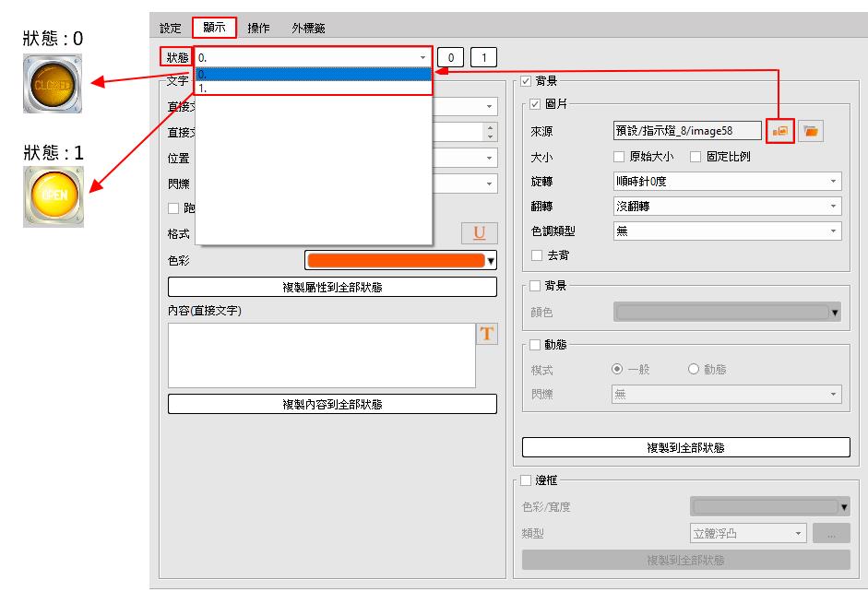The height and width of the screenshot is (592, 868).
Task: Click the 複製屬性到全部狀態 button
Action: pyautogui.click(x=332, y=287)
